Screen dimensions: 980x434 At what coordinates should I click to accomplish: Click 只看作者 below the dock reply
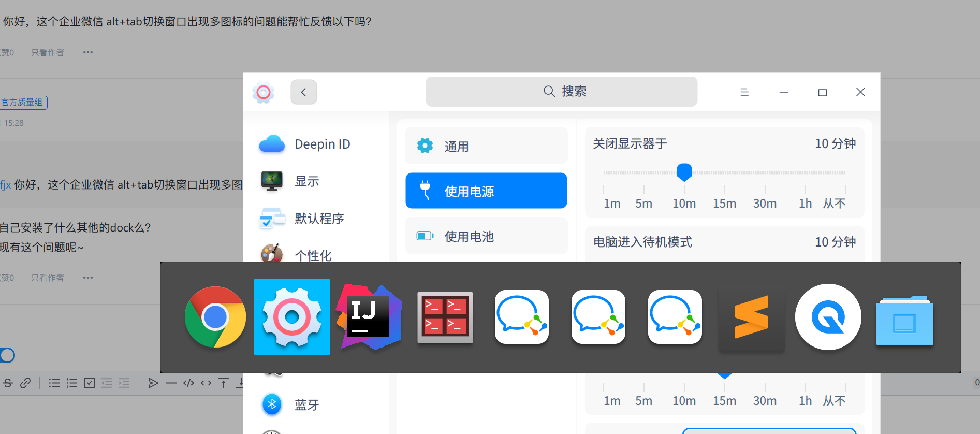click(x=48, y=278)
